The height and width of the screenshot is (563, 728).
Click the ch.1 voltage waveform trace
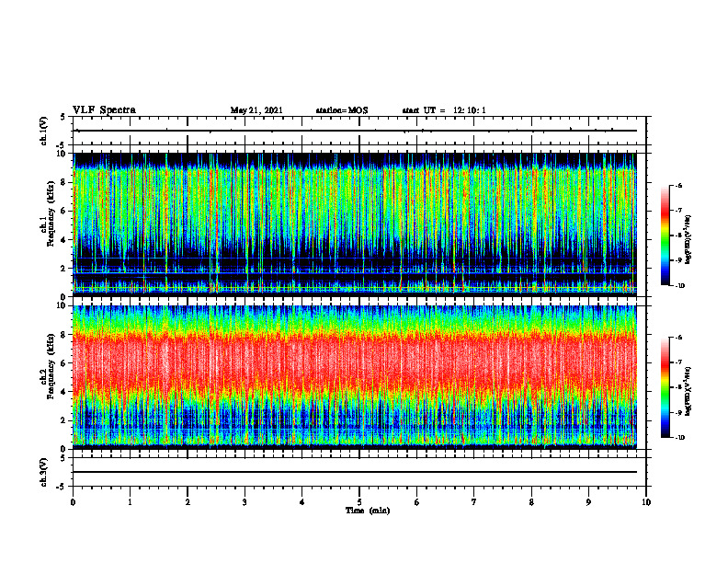(355, 131)
